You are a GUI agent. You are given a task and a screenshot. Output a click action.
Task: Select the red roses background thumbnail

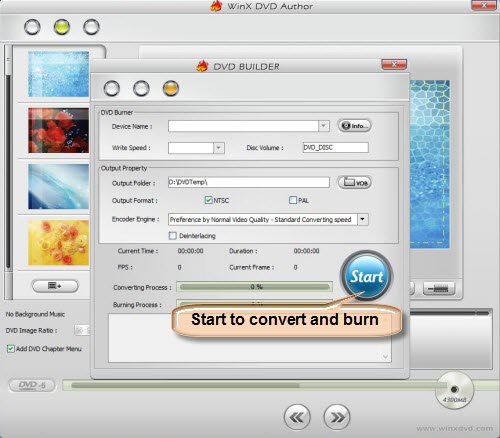[59, 130]
